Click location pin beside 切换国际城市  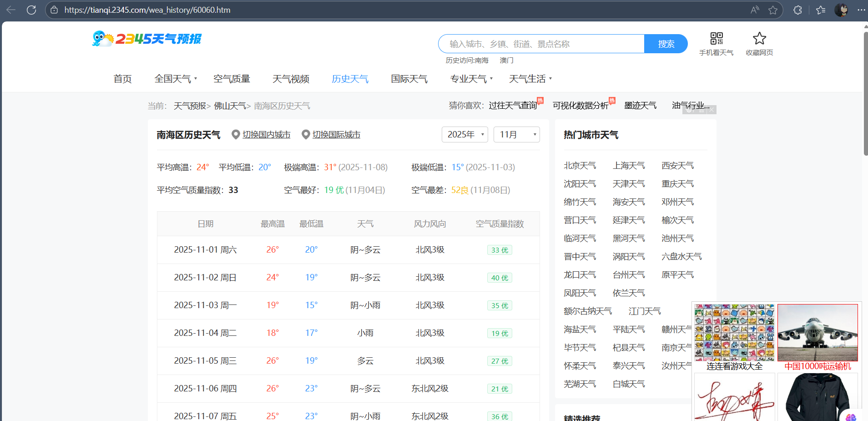click(306, 135)
